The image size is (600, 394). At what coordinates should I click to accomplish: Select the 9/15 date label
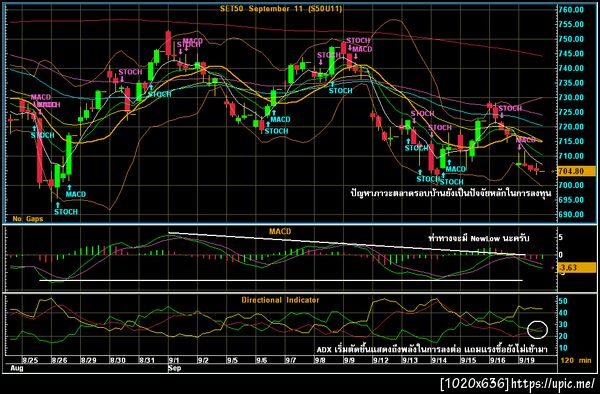click(468, 360)
